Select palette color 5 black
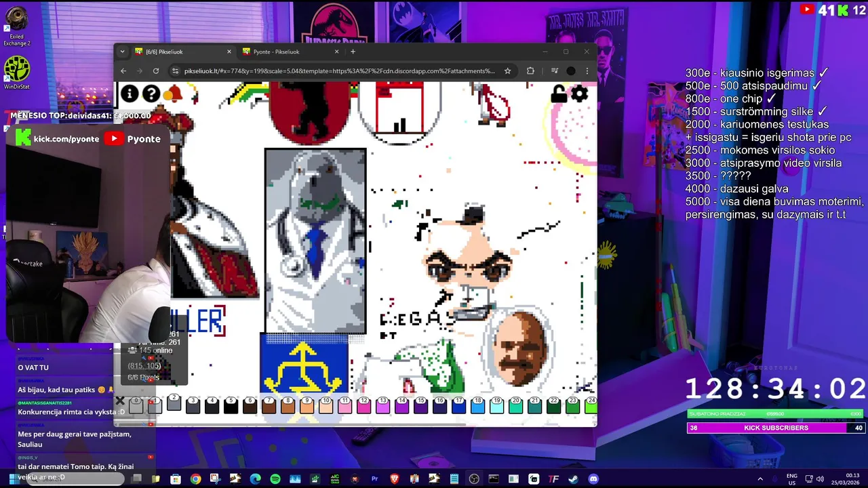 [x=231, y=405]
